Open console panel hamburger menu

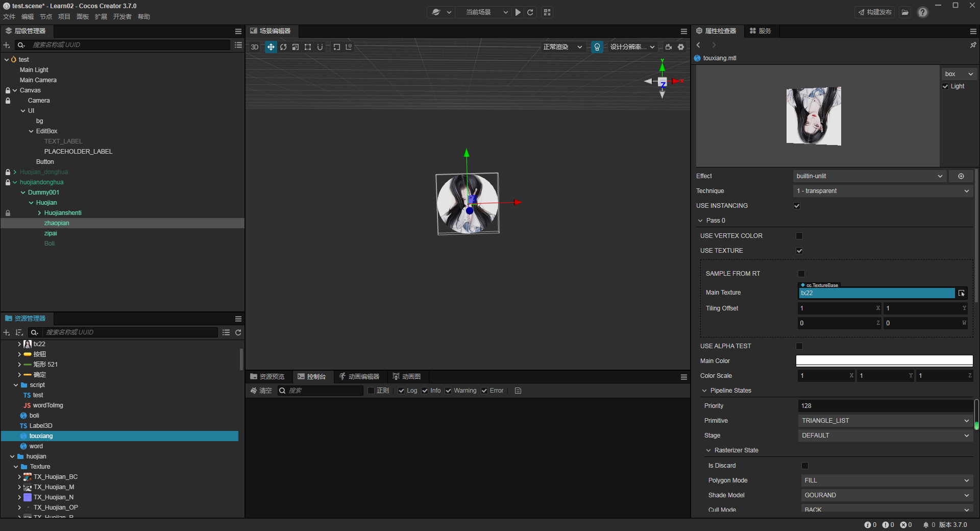pyautogui.click(x=684, y=377)
